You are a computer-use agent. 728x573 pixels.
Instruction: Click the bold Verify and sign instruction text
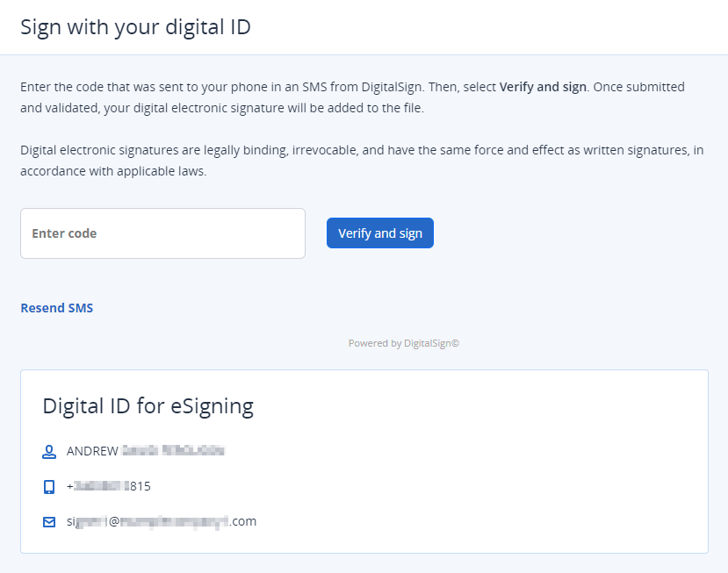[543, 88]
